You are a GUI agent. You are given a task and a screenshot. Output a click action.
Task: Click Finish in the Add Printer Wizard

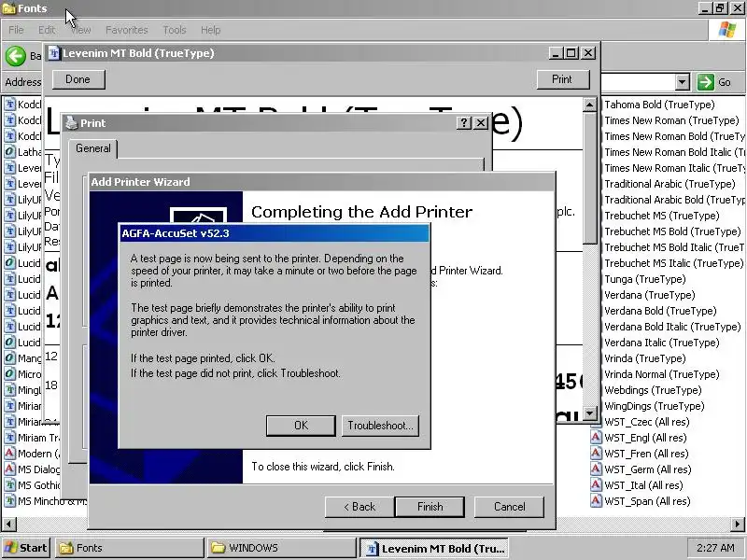click(430, 507)
